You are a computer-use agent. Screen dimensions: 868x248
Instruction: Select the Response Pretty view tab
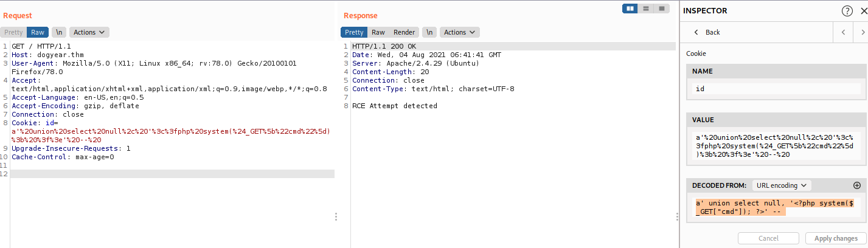(354, 32)
